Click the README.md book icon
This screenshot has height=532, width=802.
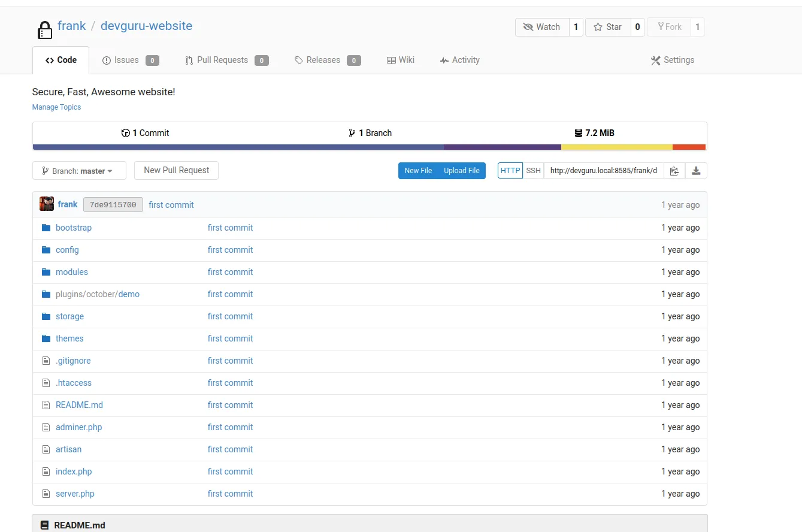44,525
